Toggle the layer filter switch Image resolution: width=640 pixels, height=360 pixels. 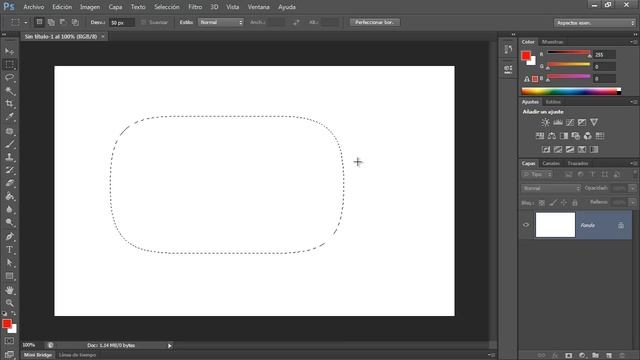635,174
